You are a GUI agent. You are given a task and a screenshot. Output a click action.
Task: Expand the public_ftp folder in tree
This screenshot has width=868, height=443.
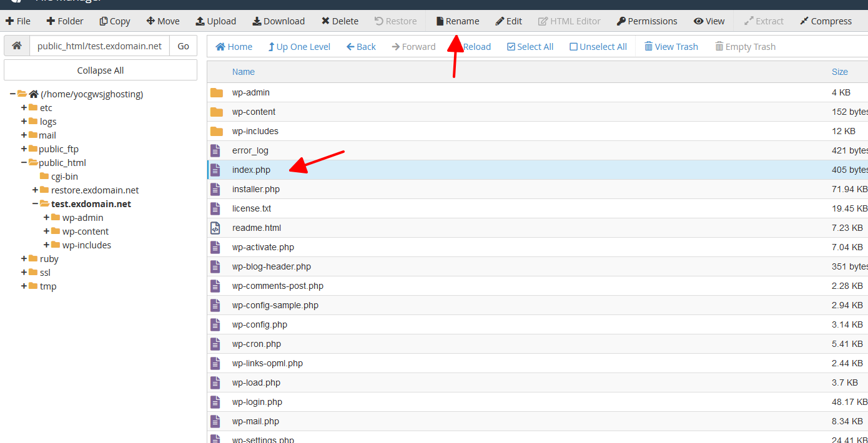coord(24,149)
